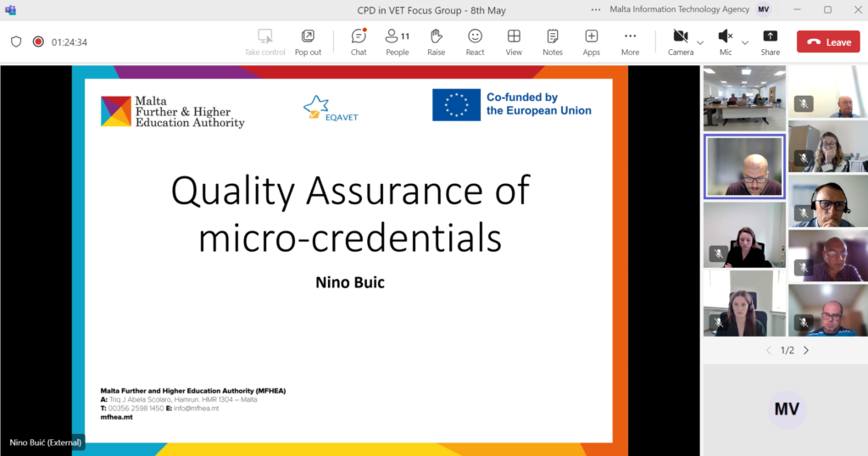Expand the Mic options dropdown arrow
The image size is (868, 456).
[745, 42]
